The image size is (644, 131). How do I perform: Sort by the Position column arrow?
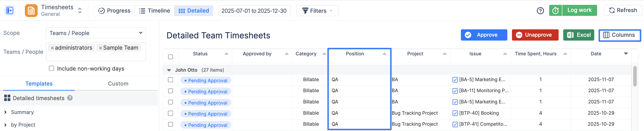pos(384,54)
